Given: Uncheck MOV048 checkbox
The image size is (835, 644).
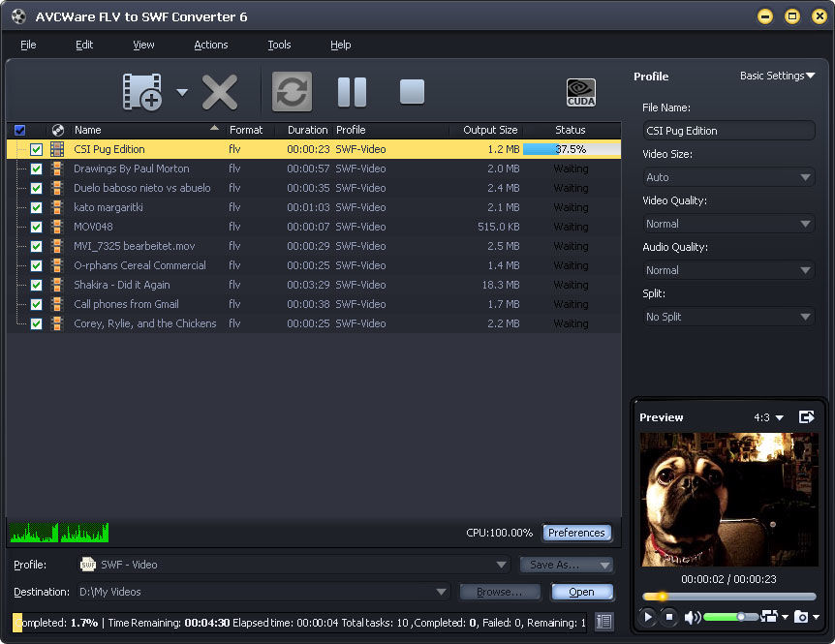Looking at the screenshot, I should click(x=36, y=227).
